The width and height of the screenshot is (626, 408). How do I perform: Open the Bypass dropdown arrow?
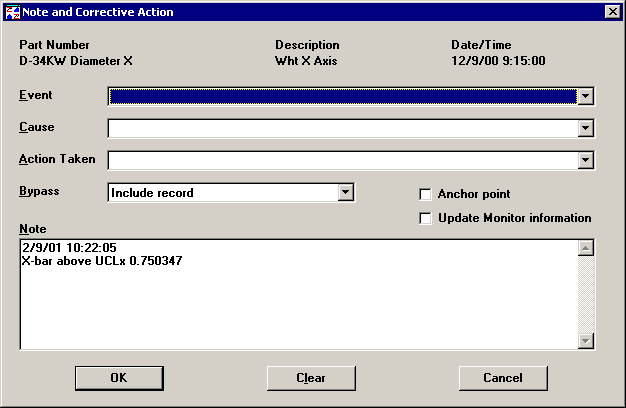(345, 192)
